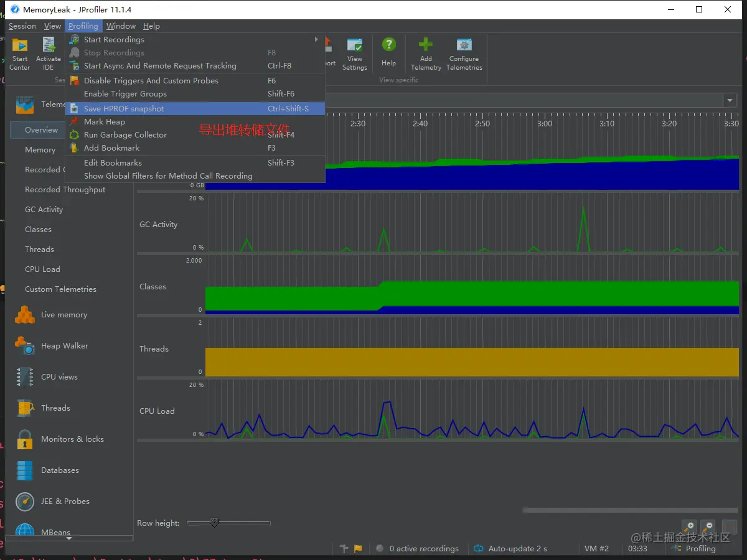
Task: Open the Heap Walker section
Action: 64,346
